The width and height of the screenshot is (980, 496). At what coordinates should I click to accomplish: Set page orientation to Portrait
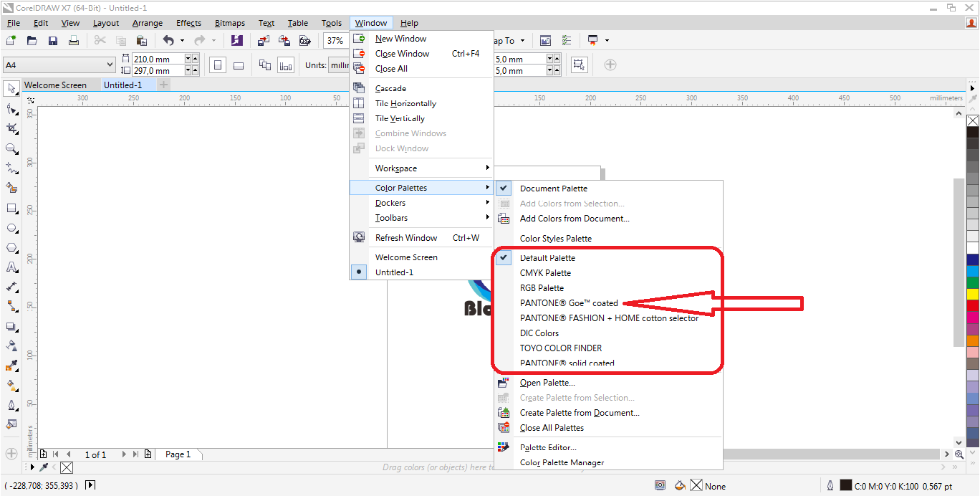(x=218, y=65)
